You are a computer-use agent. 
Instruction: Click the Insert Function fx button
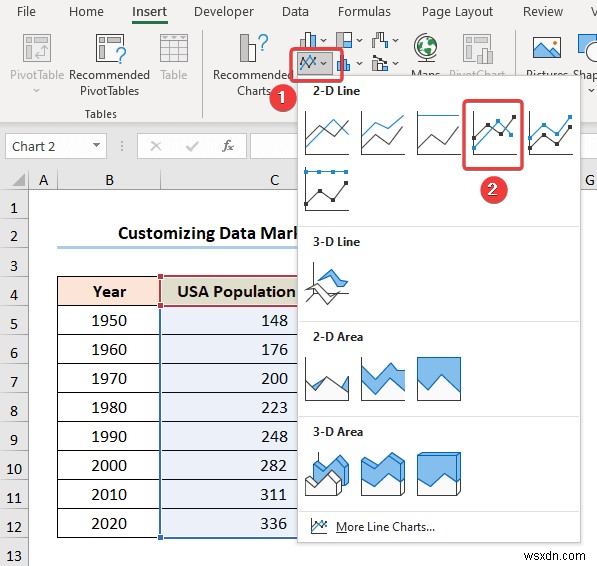tap(228, 146)
